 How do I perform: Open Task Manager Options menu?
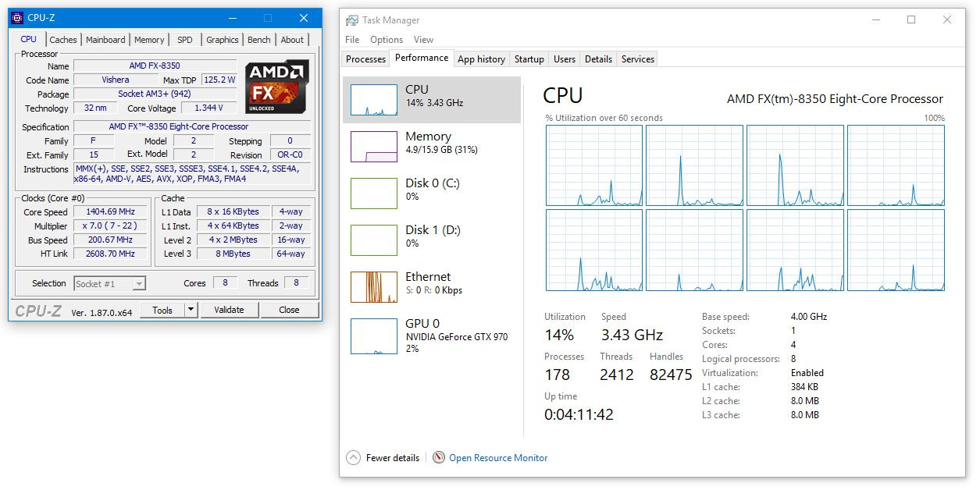pyautogui.click(x=387, y=40)
